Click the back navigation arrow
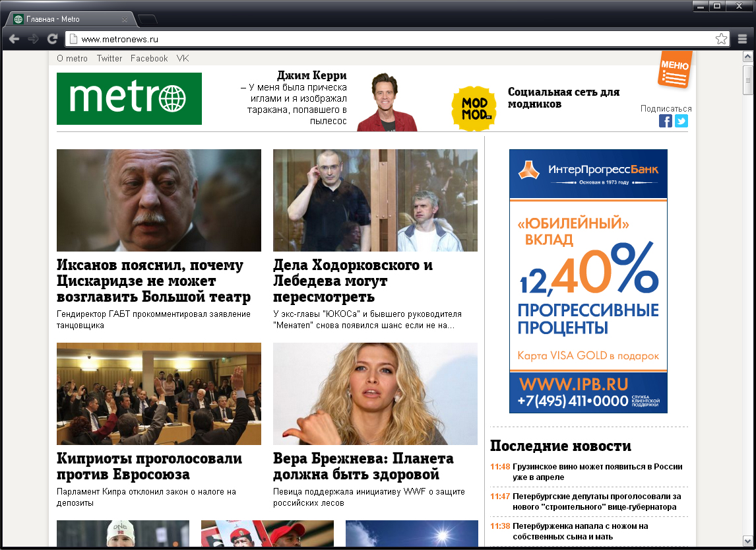Image resolution: width=756 pixels, height=550 pixels. click(14, 39)
